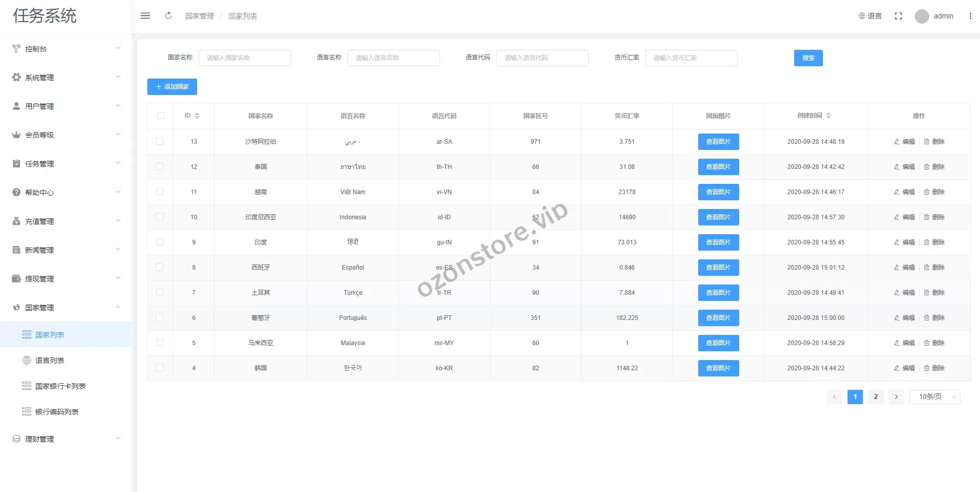980x492 pixels.
Task: View flag image for 越南 row
Action: click(x=718, y=192)
